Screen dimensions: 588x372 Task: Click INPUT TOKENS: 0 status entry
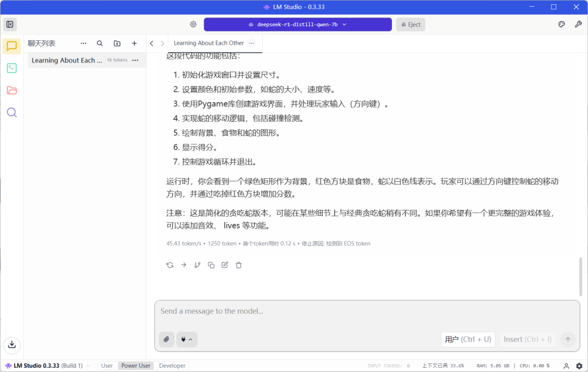(388, 366)
